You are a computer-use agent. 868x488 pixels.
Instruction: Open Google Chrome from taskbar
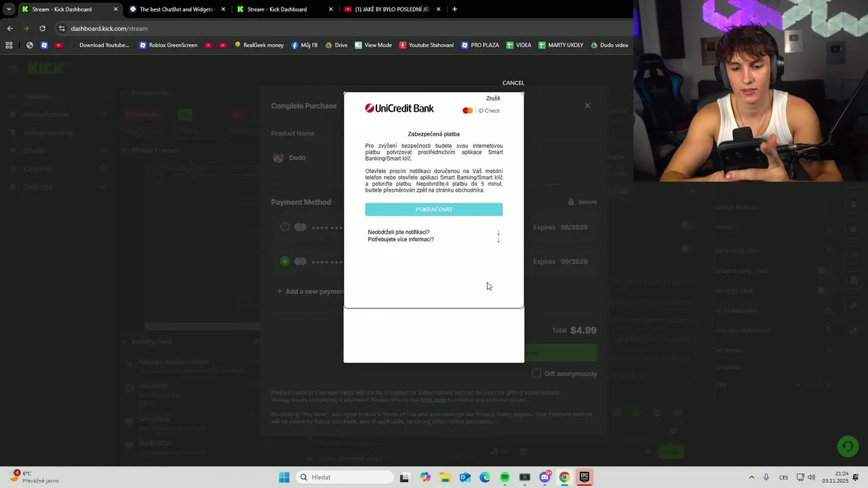(564, 477)
